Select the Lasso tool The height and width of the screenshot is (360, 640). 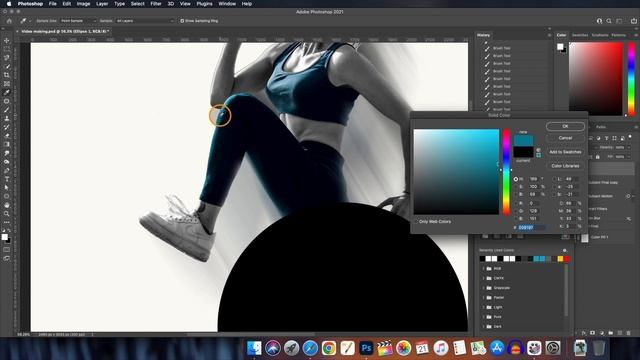pyautogui.click(x=7, y=58)
